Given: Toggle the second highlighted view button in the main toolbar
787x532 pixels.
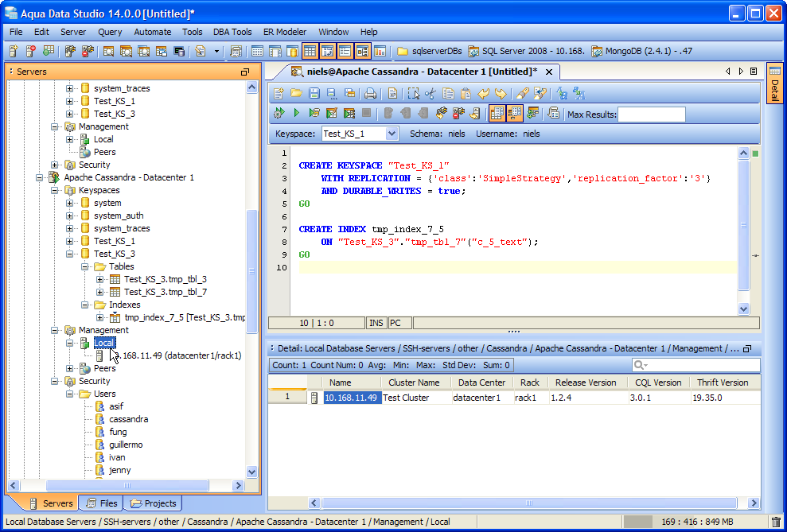Looking at the screenshot, I should pyautogui.click(x=327, y=51).
